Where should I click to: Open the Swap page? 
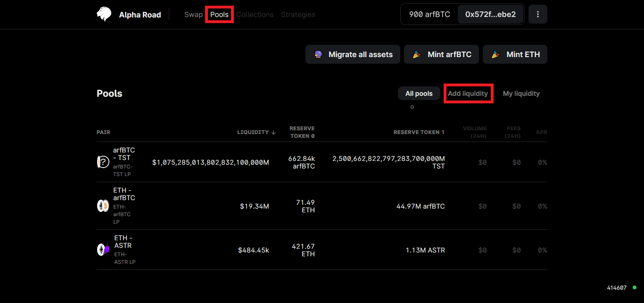coord(193,15)
